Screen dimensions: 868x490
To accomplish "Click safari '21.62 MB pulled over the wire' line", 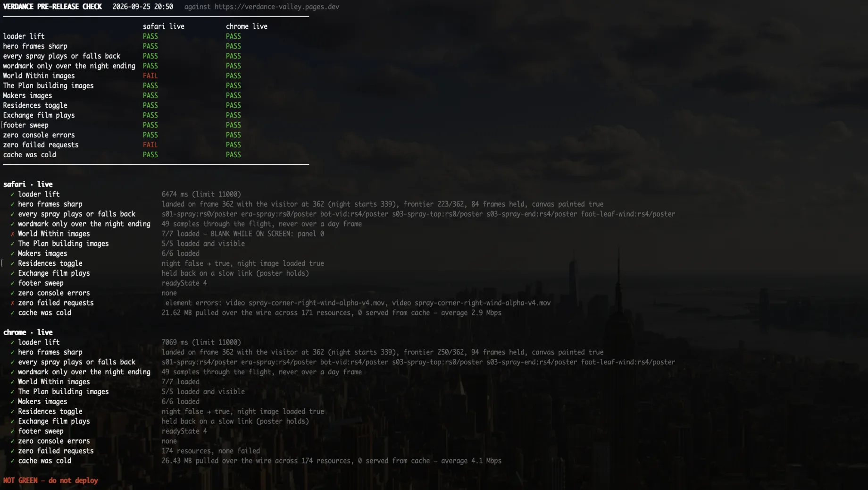I will [331, 313].
